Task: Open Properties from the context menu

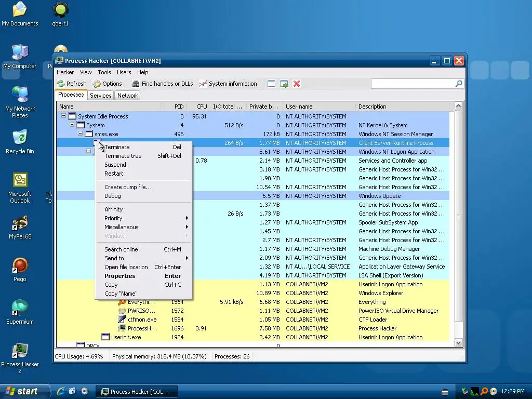Action: 143,276
